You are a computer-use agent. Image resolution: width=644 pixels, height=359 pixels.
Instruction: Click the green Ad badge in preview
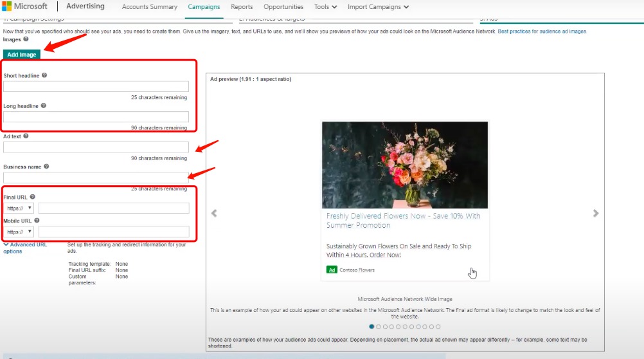pyautogui.click(x=332, y=270)
